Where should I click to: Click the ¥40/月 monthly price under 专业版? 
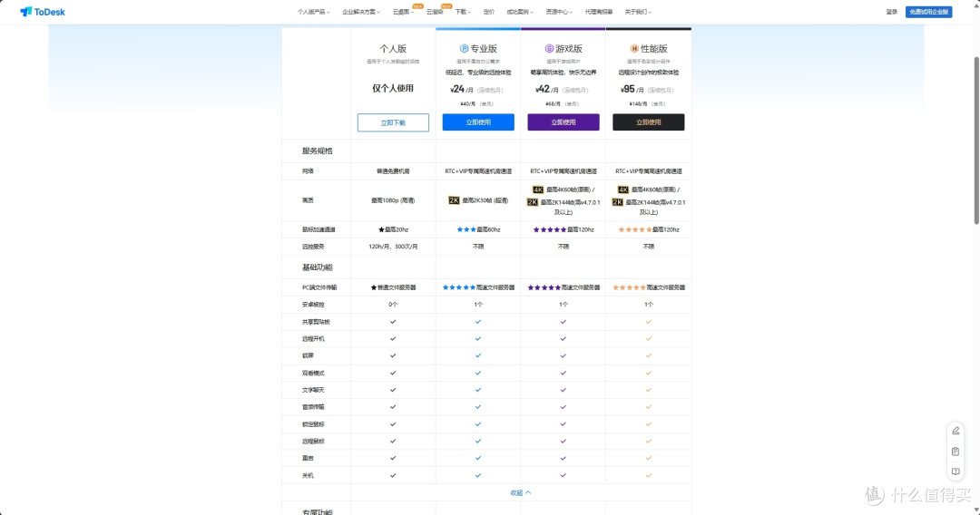[x=467, y=104]
